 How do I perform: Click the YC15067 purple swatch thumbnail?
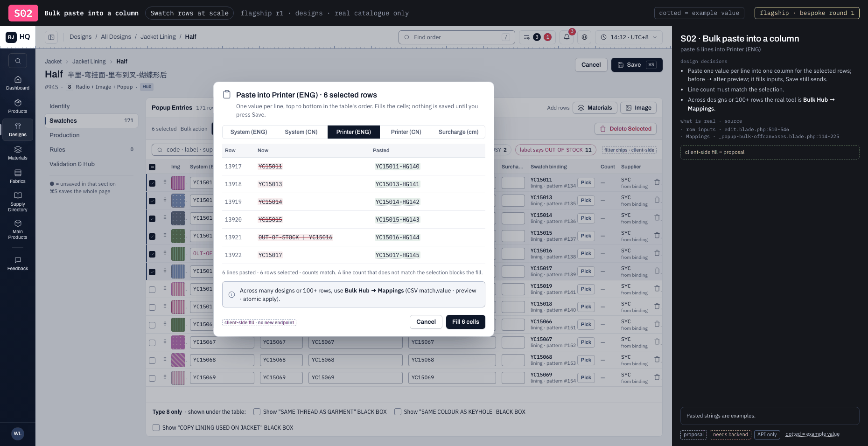point(178,342)
